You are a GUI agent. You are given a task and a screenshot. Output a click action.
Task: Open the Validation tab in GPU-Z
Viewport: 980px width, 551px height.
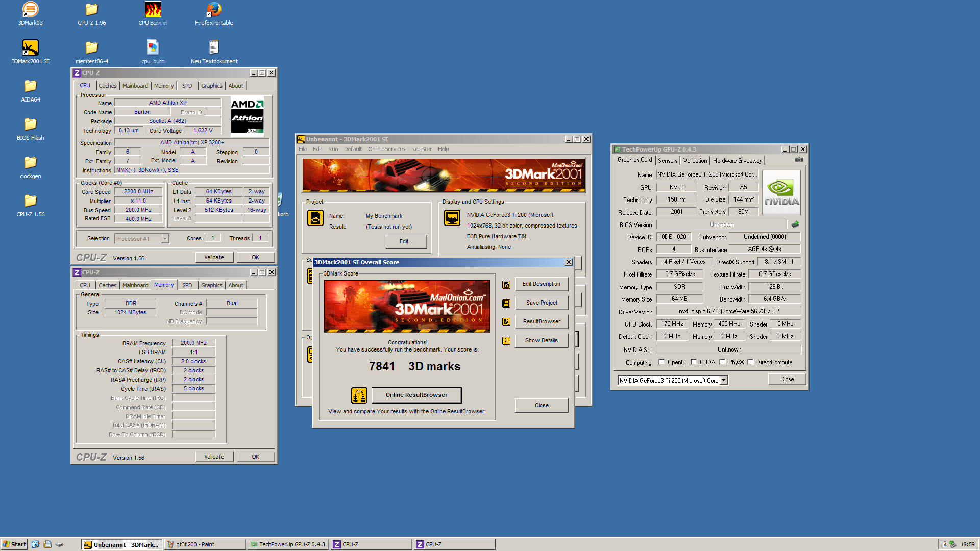(x=695, y=161)
